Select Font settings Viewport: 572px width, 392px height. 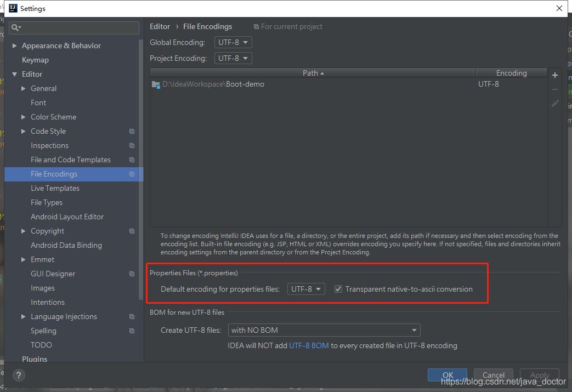(38, 103)
